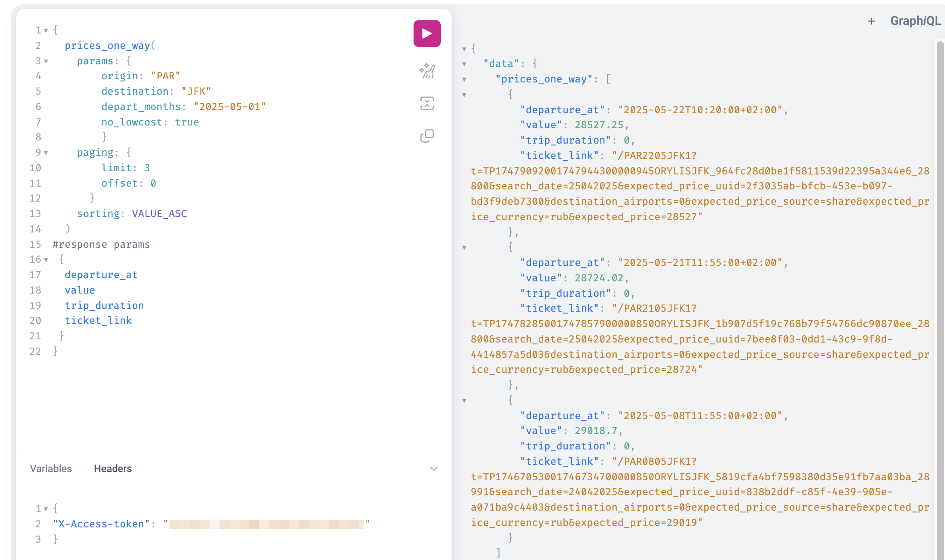
Task: Click the X-Access-token value field
Action: click(x=266, y=524)
